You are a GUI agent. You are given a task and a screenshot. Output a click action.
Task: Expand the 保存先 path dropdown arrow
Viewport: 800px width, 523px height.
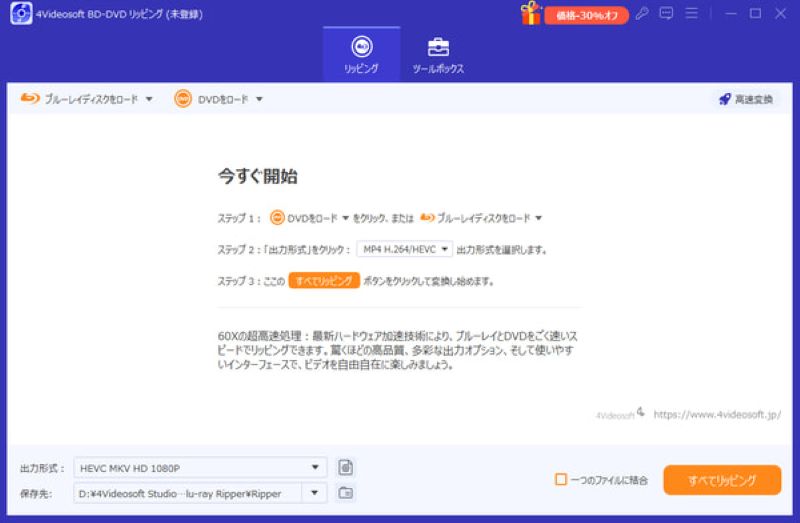(x=314, y=493)
